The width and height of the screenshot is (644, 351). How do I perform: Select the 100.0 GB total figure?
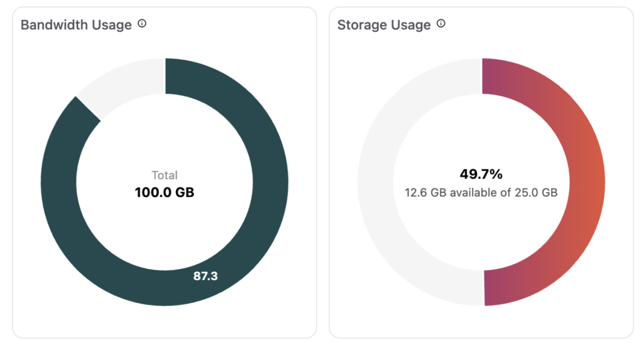[165, 192]
